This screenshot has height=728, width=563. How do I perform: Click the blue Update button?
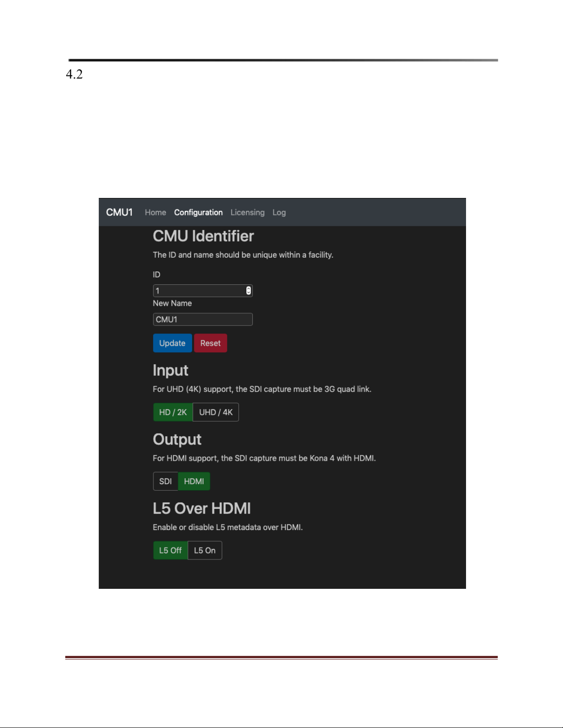click(172, 343)
